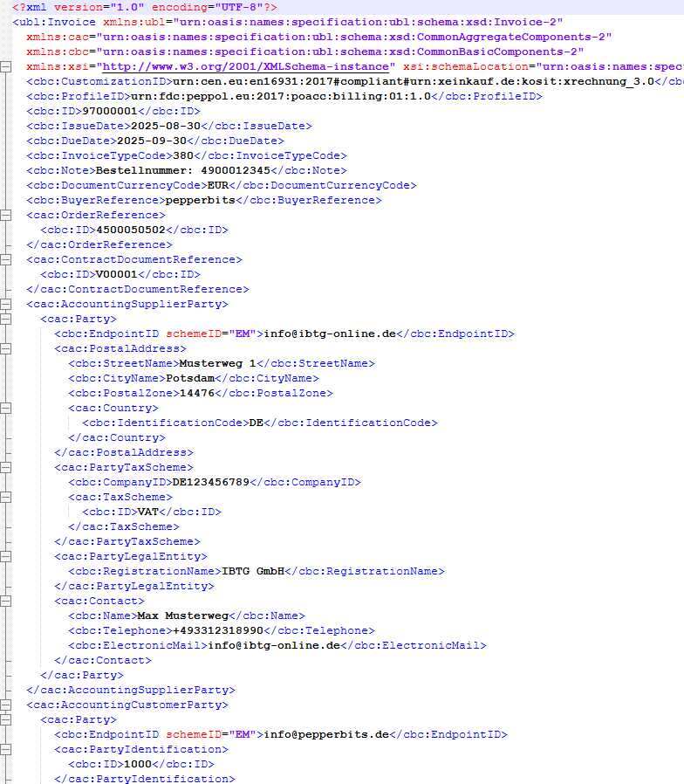684x784 pixels.
Task: Collapse the cac:ContractDocumentReference block
Action: pyautogui.click(x=6, y=259)
